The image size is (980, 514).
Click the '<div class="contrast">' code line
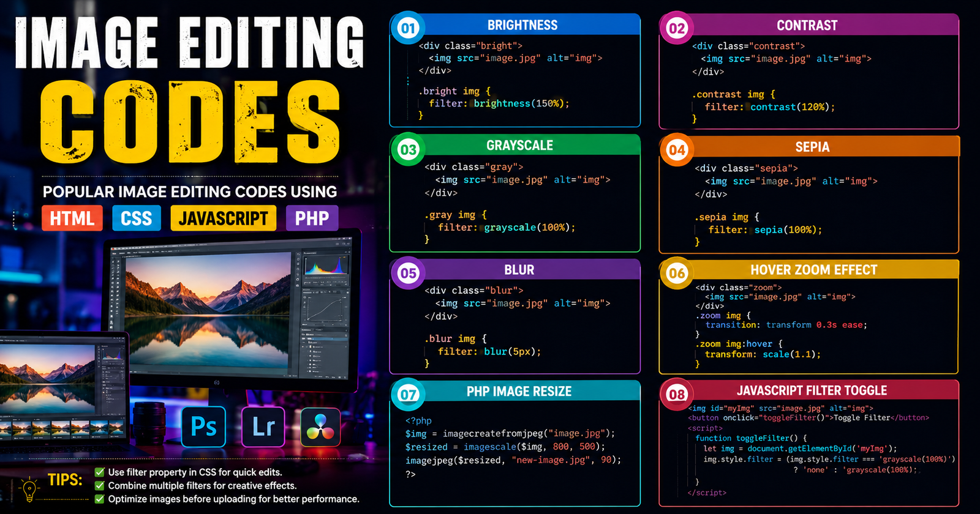(748, 46)
